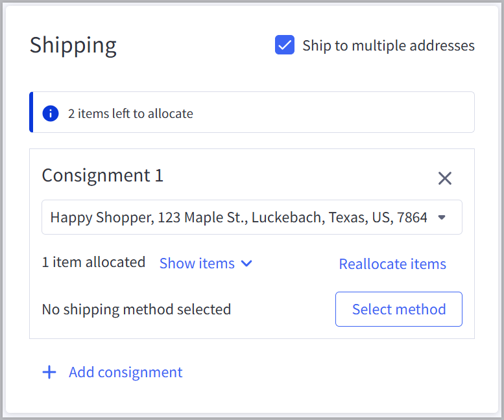Remove Consignment 1 with the X icon
Screen dimensions: 504x420
tap(444, 178)
